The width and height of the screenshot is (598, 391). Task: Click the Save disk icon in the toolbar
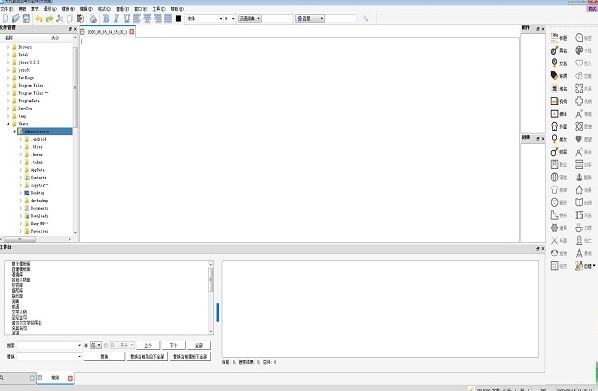click(x=26, y=18)
